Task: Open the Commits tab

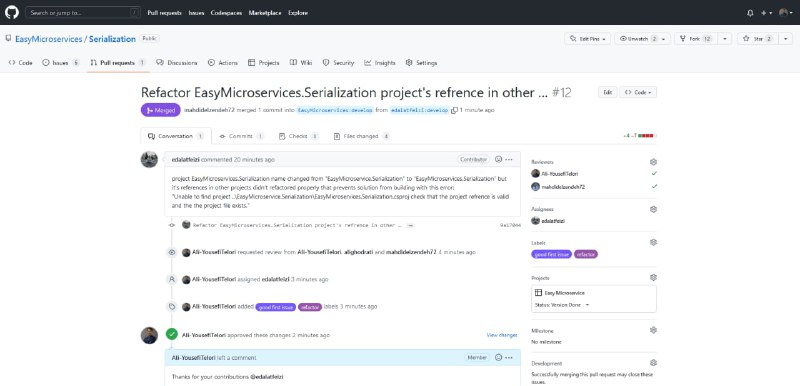Action: coord(242,136)
